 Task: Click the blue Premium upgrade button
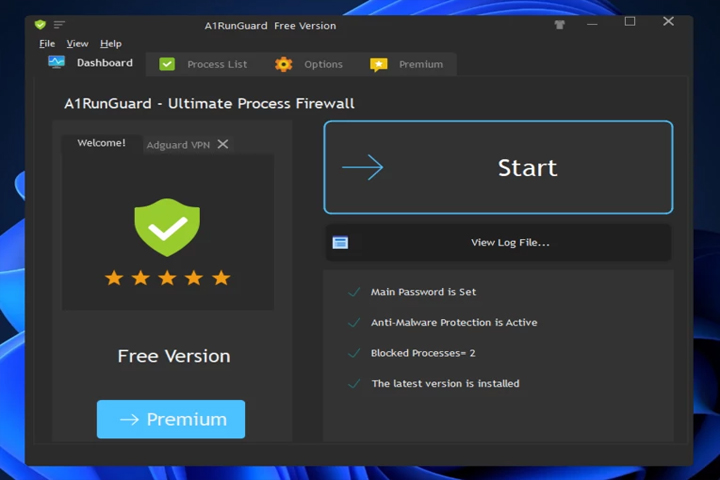[171, 419]
